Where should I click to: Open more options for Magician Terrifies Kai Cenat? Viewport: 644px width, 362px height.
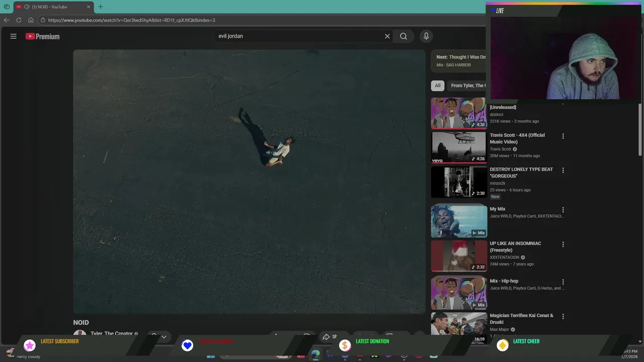tap(563, 317)
